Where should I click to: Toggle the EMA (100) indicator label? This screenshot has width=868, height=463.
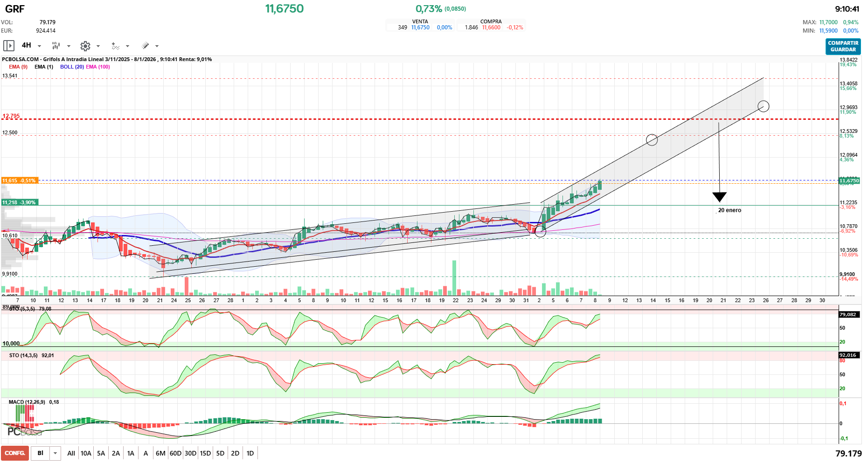(x=98, y=67)
